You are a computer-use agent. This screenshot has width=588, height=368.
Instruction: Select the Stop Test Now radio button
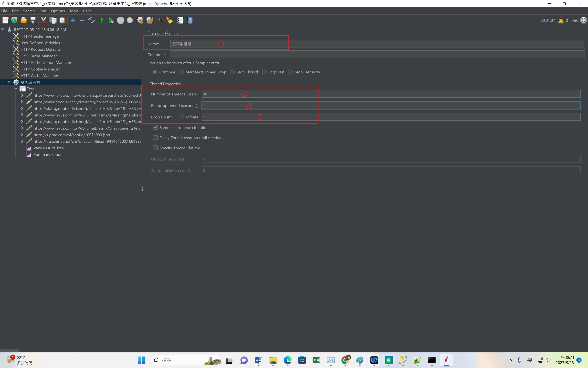pyautogui.click(x=290, y=72)
